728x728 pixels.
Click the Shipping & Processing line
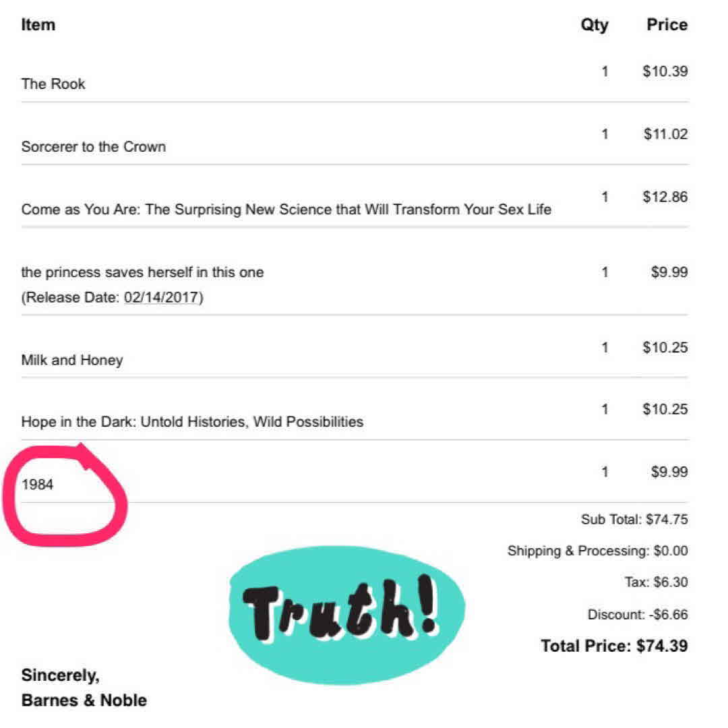[x=597, y=551]
